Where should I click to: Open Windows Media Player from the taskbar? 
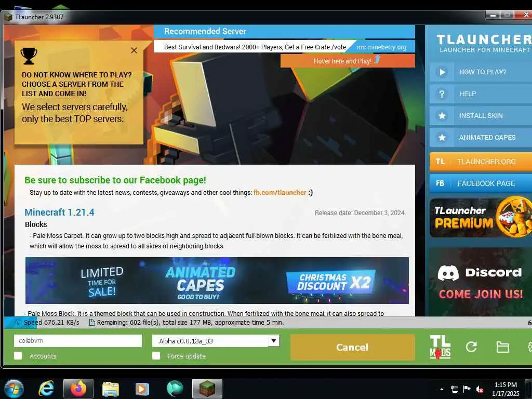coord(142,389)
